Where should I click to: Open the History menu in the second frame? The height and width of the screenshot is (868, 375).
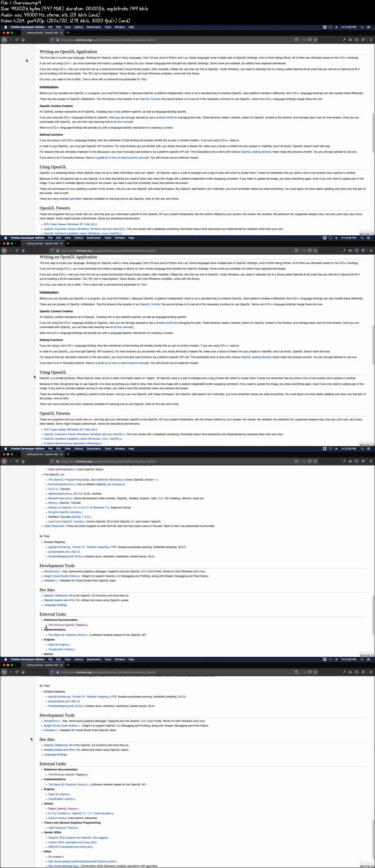[x=79, y=238]
